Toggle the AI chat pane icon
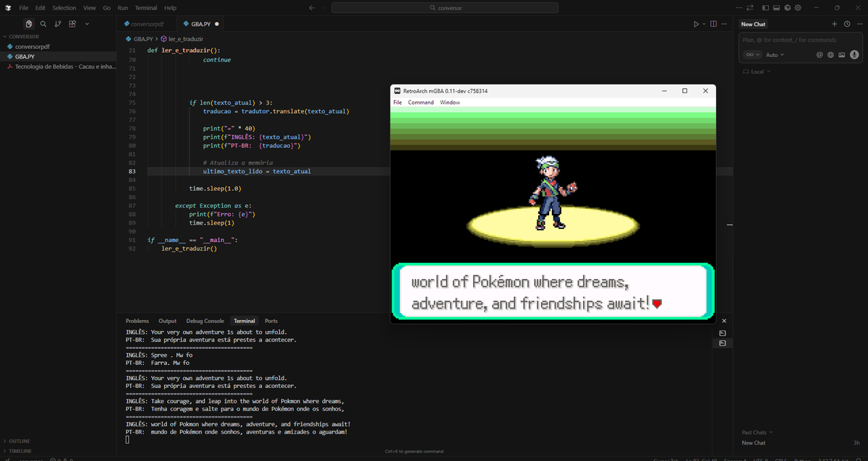The height and width of the screenshot is (461, 868). pyautogui.click(x=787, y=7)
